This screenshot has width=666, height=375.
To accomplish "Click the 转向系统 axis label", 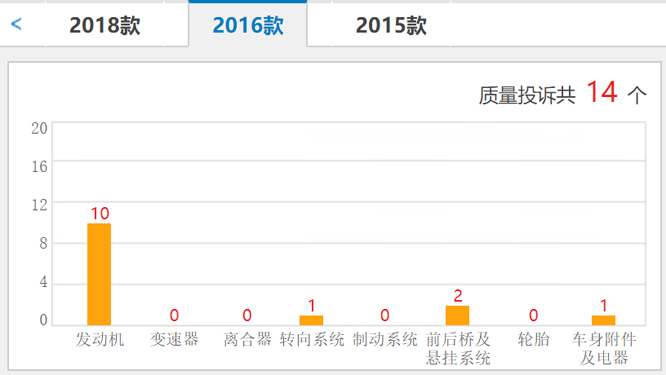I will click(x=312, y=339).
